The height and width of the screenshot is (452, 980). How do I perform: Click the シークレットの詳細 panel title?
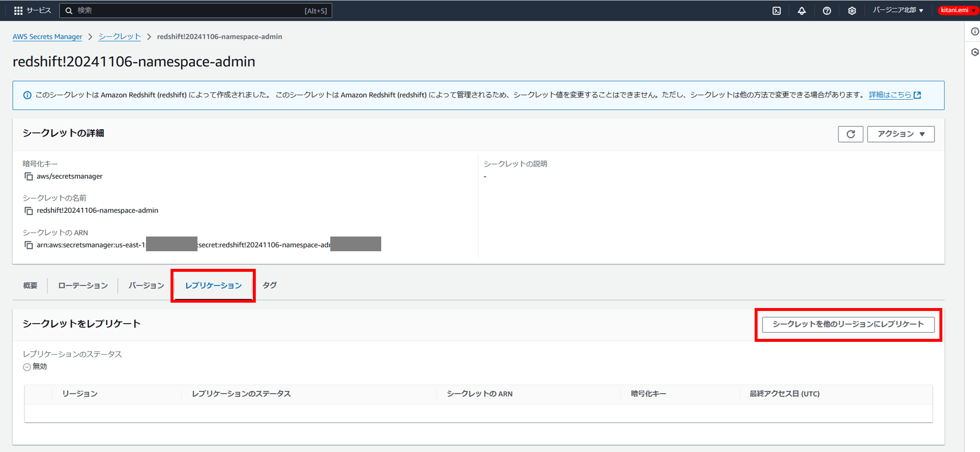63,133
